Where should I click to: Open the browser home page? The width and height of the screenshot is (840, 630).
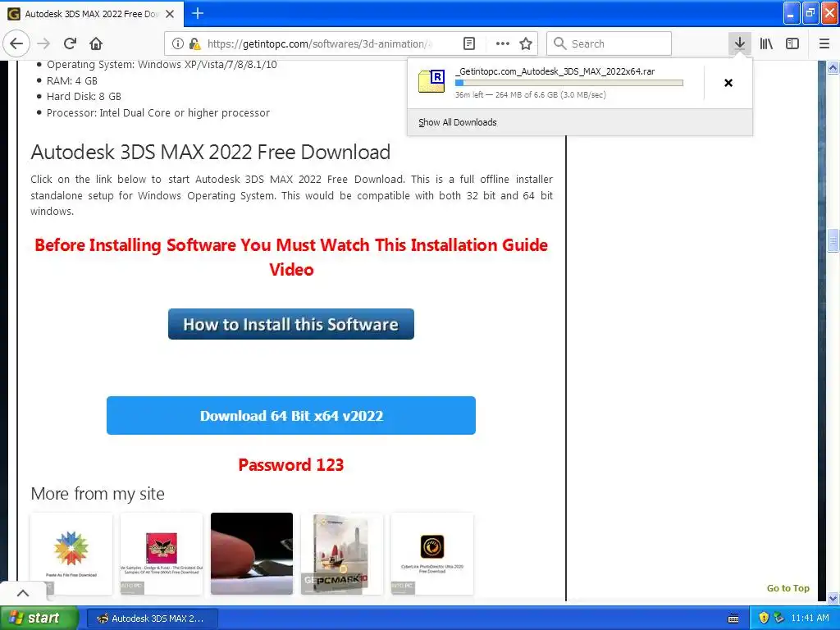click(x=96, y=43)
